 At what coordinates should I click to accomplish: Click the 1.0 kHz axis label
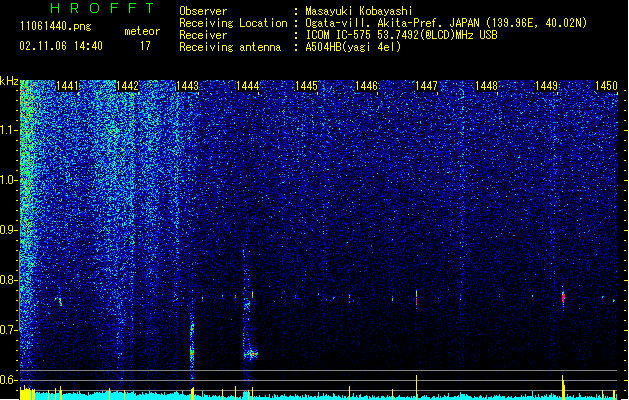click(x=9, y=180)
